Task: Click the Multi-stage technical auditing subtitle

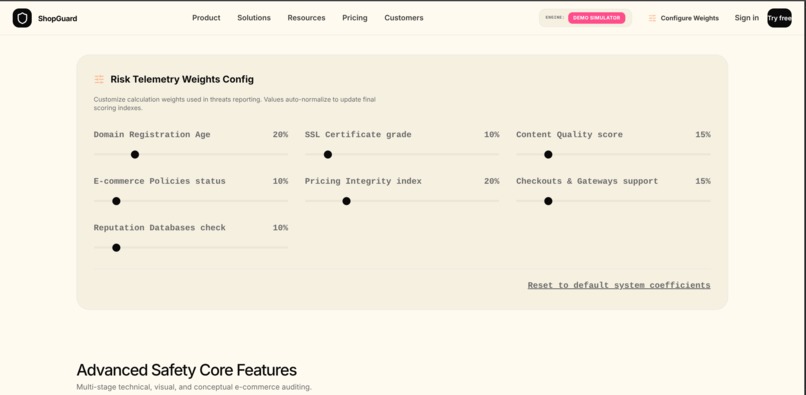Action: click(194, 387)
